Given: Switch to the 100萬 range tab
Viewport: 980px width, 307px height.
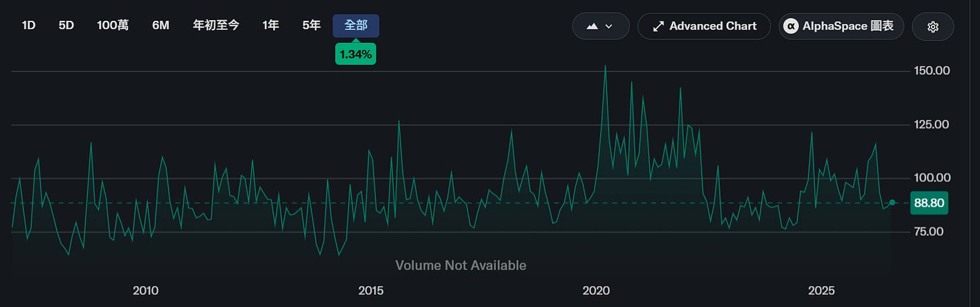Looking at the screenshot, I should pyautogui.click(x=112, y=26).
